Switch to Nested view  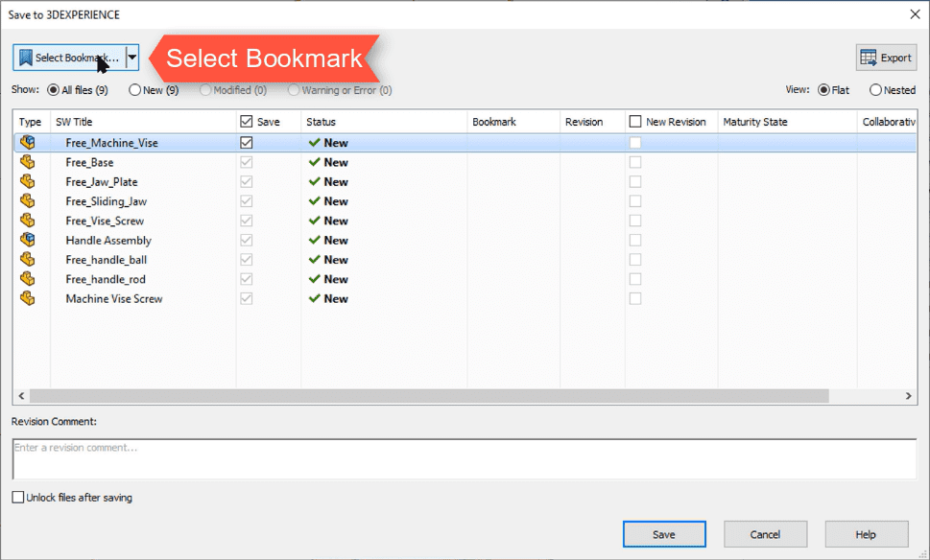tap(893, 90)
